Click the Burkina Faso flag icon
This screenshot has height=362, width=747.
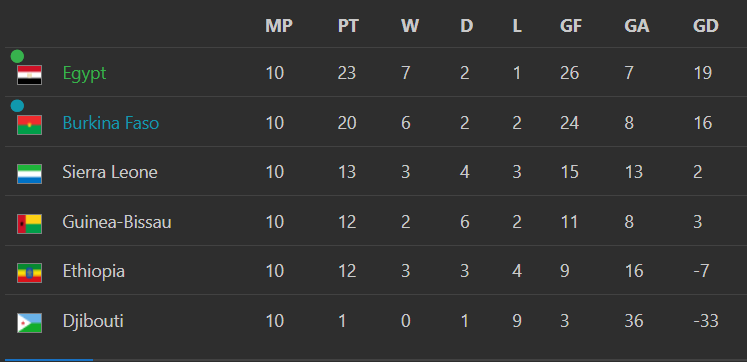click(30, 125)
